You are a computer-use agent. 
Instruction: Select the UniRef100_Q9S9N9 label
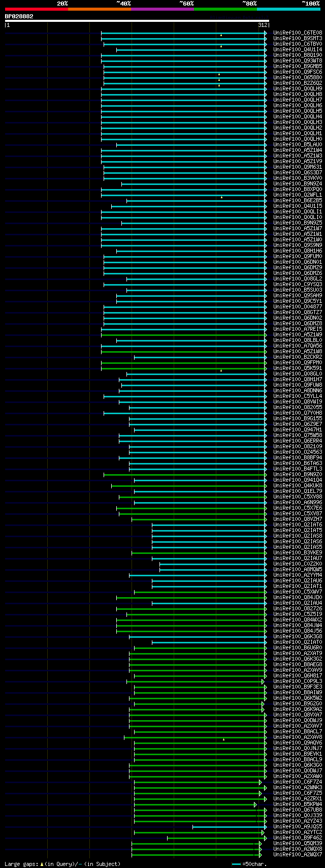(x=298, y=245)
